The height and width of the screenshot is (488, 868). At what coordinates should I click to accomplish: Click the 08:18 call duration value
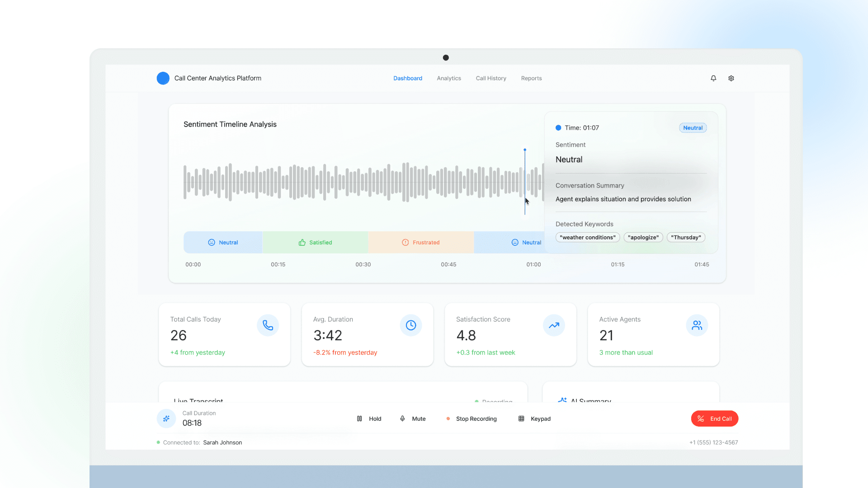click(192, 423)
